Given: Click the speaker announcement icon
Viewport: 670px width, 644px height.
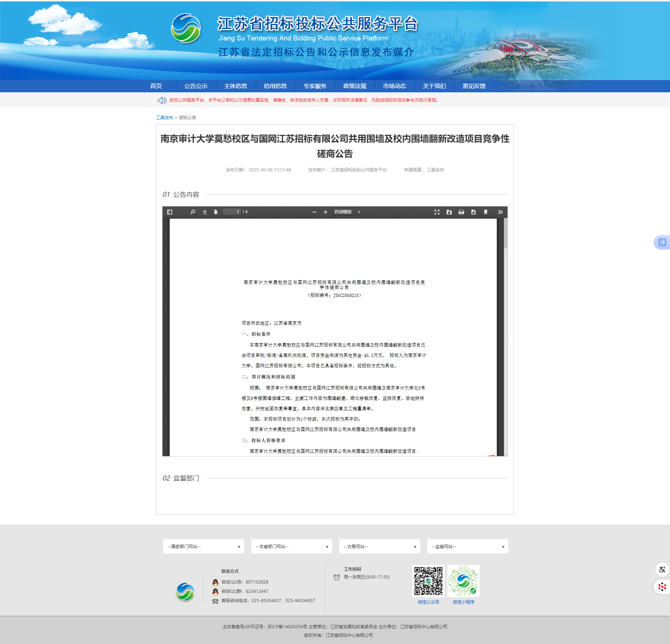Looking at the screenshot, I should tap(162, 100).
